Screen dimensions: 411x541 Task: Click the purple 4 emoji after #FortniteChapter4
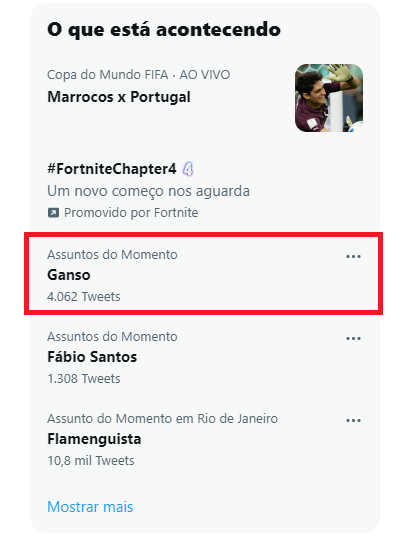[x=188, y=169]
